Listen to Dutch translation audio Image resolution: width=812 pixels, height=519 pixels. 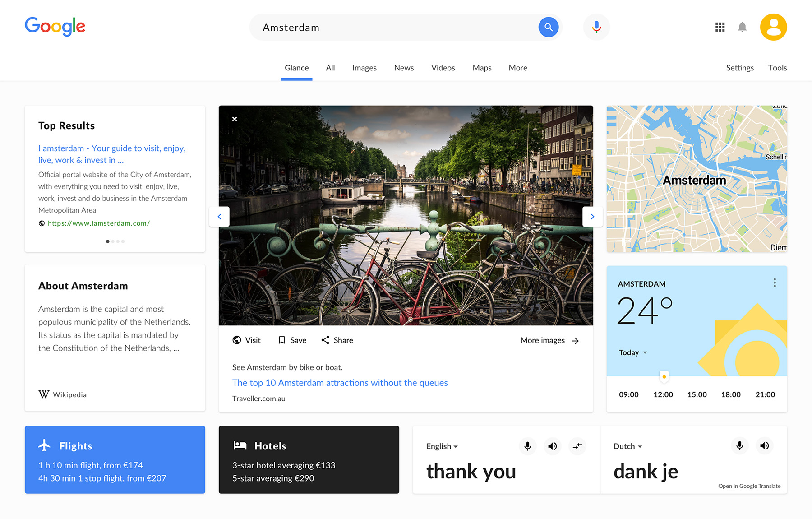[764, 446]
